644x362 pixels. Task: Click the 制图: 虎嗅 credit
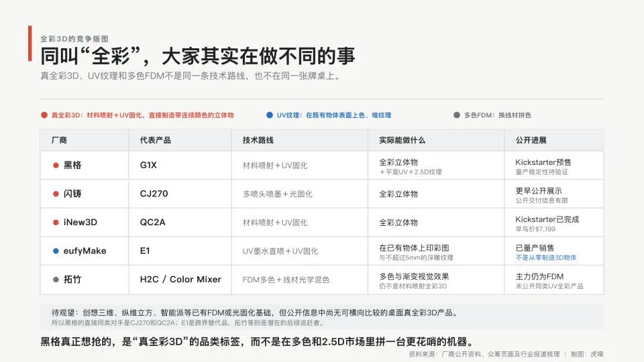[x=588, y=354]
